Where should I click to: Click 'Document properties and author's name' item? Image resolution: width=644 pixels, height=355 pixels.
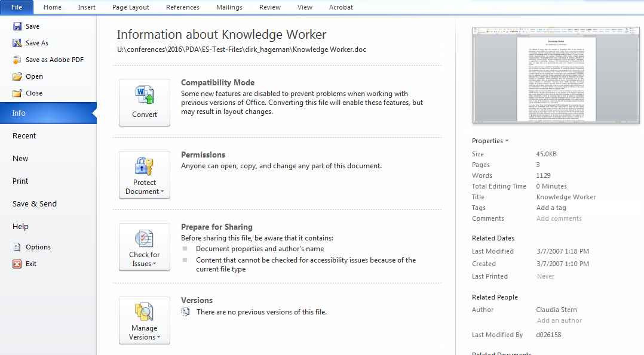click(260, 249)
